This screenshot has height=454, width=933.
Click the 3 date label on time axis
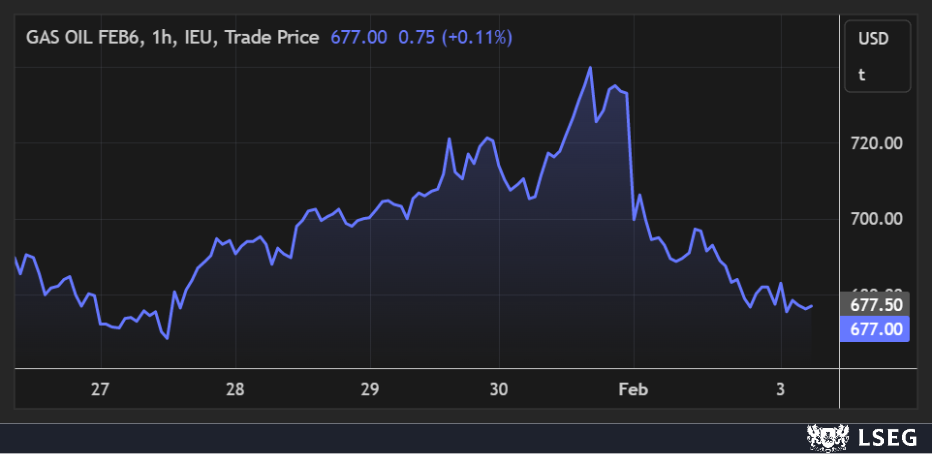click(x=779, y=389)
